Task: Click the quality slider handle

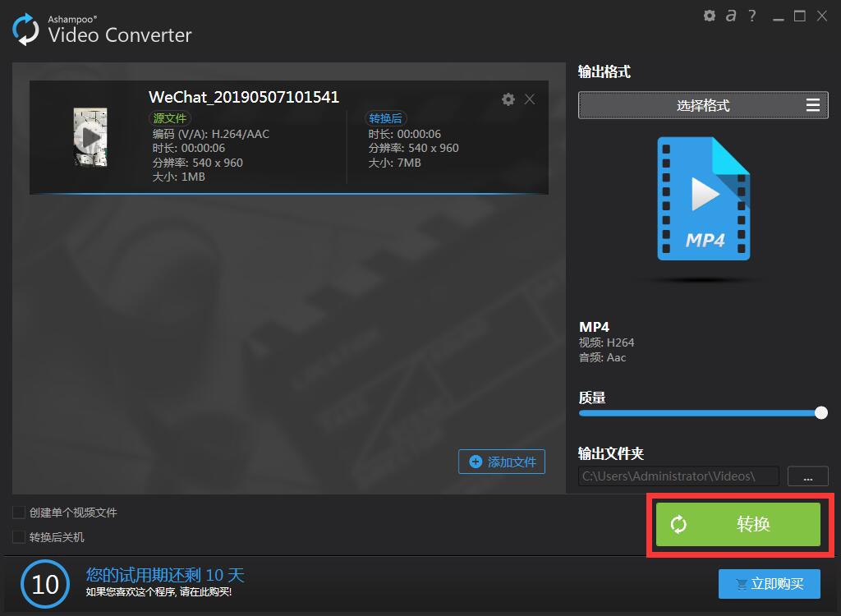Action: [820, 412]
